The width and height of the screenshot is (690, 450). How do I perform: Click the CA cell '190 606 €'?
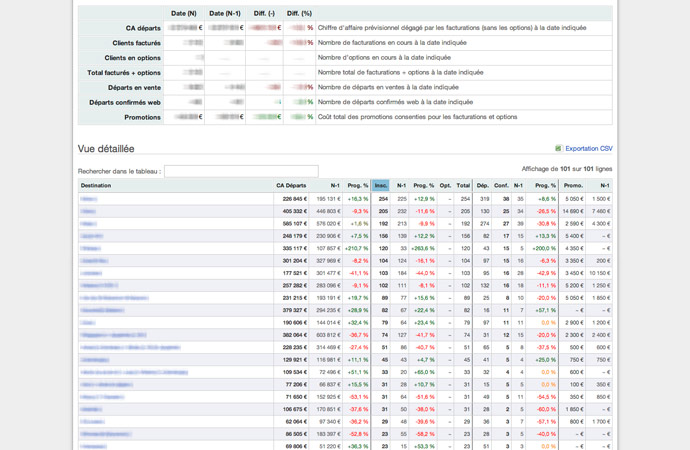pos(294,322)
